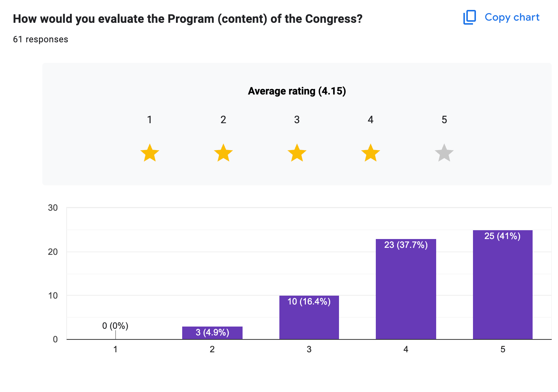Click the question title about Congress Program
558x392 pixels.
[x=187, y=19]
